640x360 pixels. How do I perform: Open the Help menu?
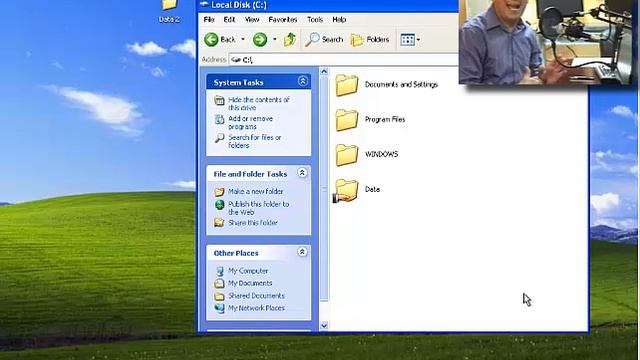[x=339, y=19]
